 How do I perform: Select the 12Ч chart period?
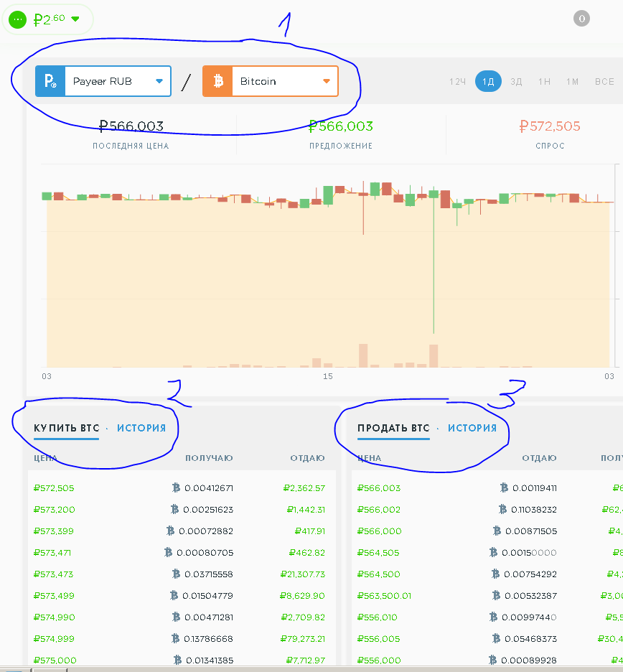tap(457, 81)
